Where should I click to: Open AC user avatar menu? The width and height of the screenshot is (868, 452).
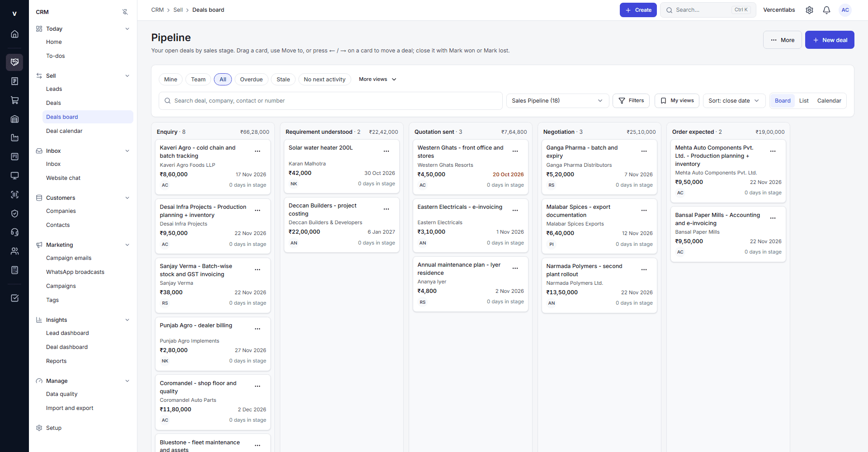845,10
